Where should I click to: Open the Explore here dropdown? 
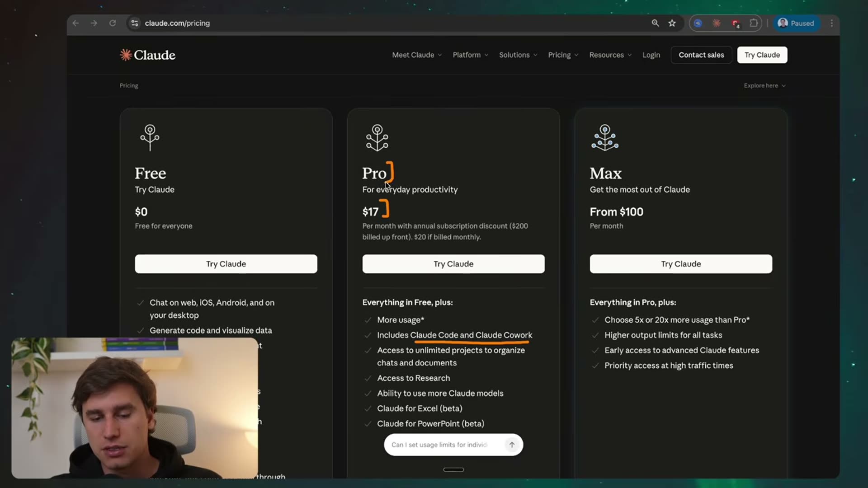tap(765, 85)
